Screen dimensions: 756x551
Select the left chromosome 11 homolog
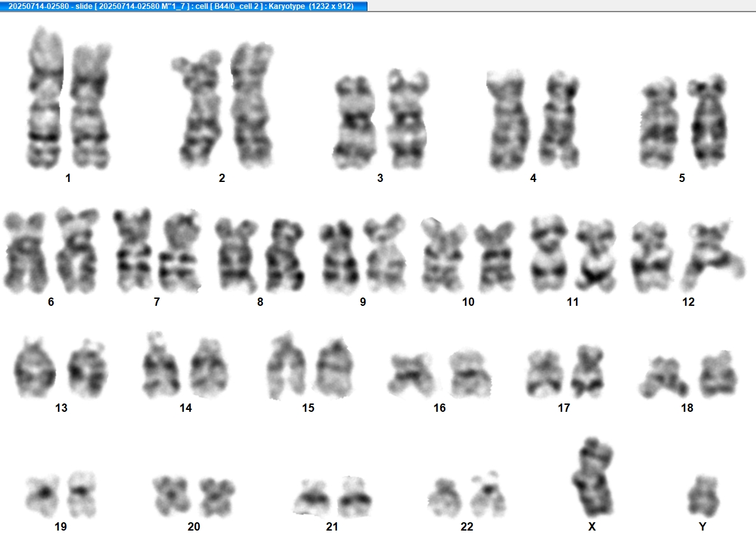point(549,253)
